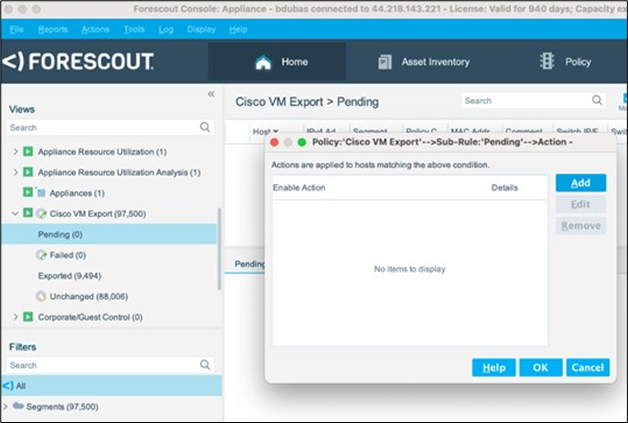Viewport: 628px width, 423px height.
Task: Click the Remove button in the dialog
Action: click(x=580, y=226)
